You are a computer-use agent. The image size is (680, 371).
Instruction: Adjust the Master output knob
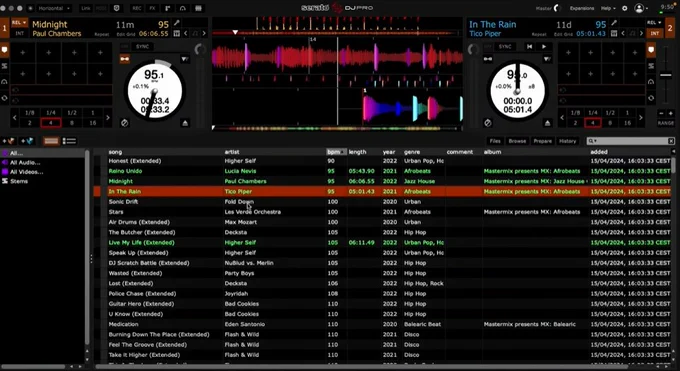coord(557,8)
